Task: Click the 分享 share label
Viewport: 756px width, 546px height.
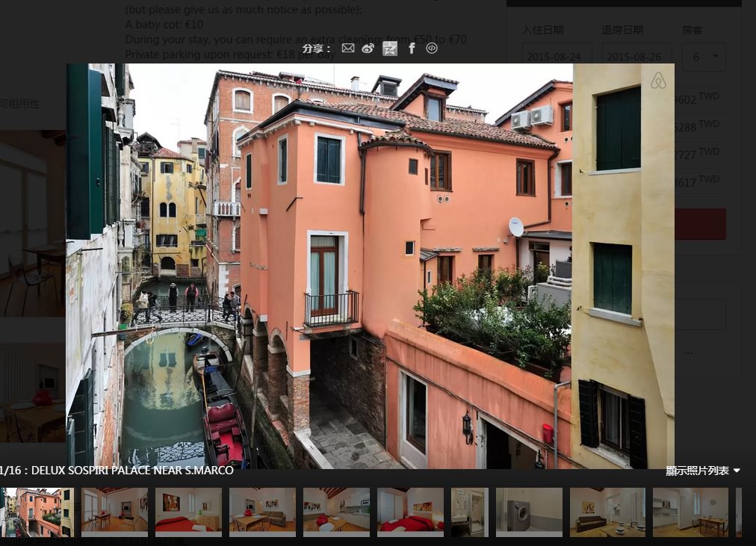Action: tap(316, 49)
